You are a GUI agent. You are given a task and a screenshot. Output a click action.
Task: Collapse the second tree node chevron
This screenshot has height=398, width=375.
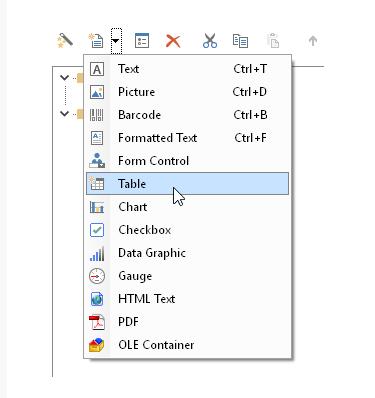pyautogui.click(x=64, y=114)
